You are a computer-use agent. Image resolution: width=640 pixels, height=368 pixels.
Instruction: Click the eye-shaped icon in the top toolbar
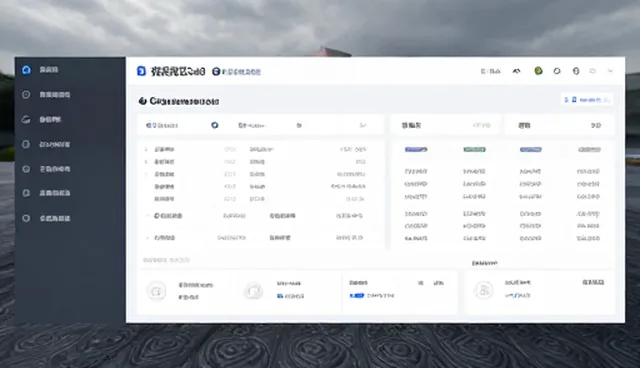516,71
